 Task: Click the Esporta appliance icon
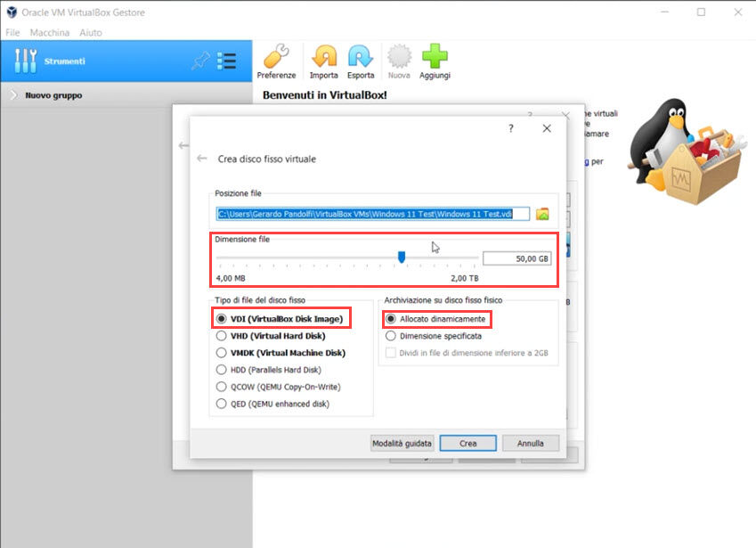(360, 57)
